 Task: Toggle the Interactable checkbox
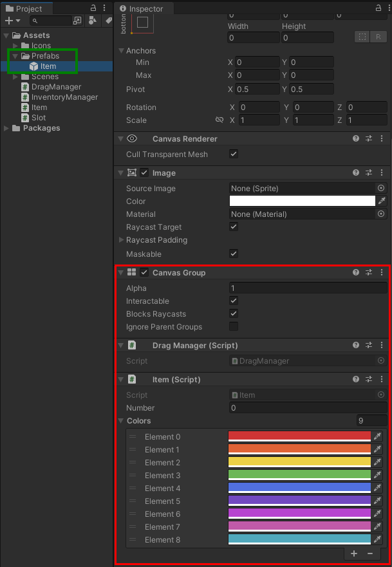coord(234,301)
